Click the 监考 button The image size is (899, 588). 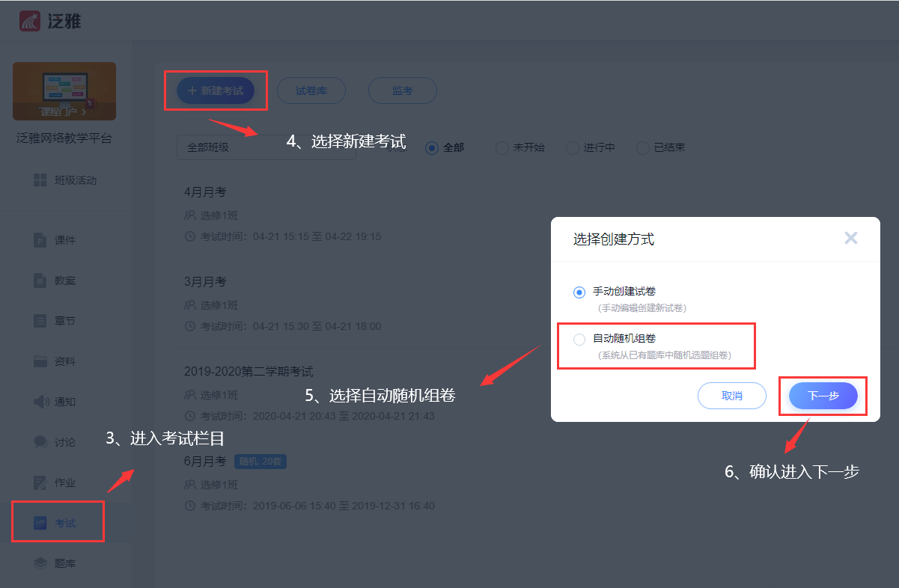click(x=403, y=91)
